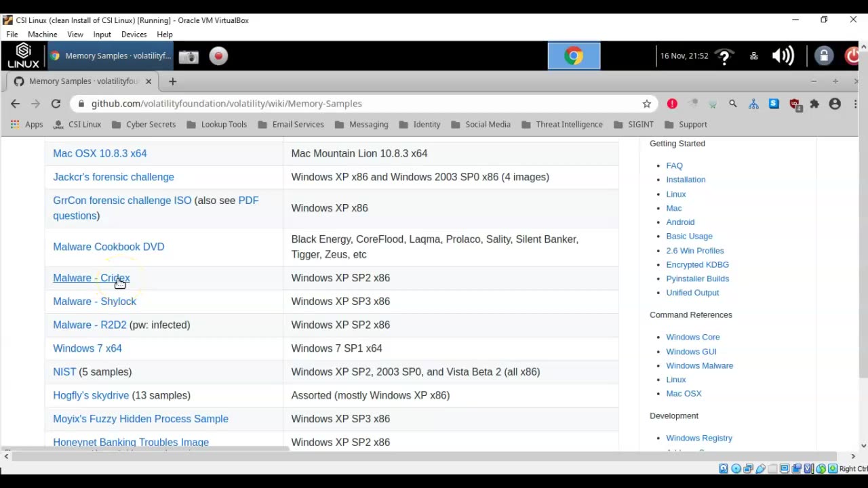Click the magnifier search extension icon
Viewport: 868px width, 488px height.
pos(733,104)
